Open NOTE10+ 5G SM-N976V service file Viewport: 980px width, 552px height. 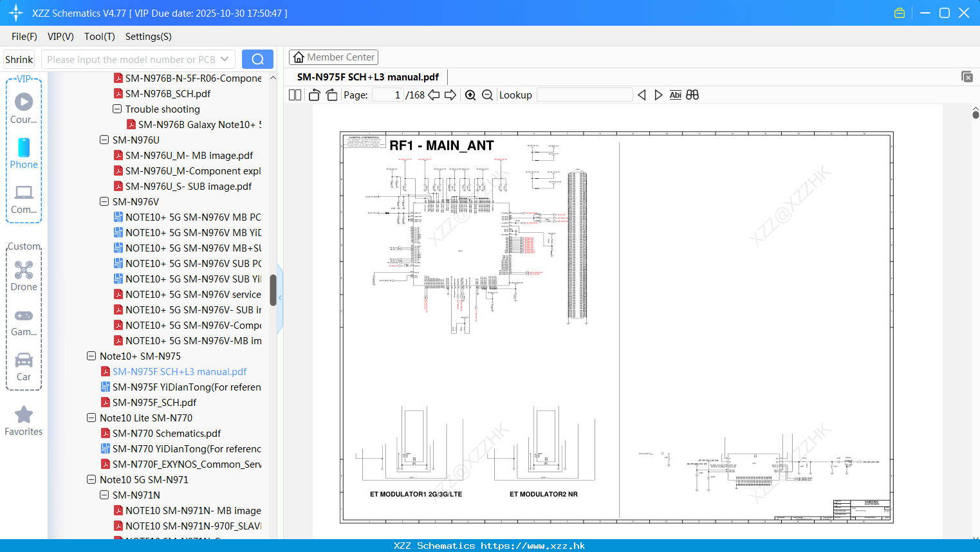point(187,295)
